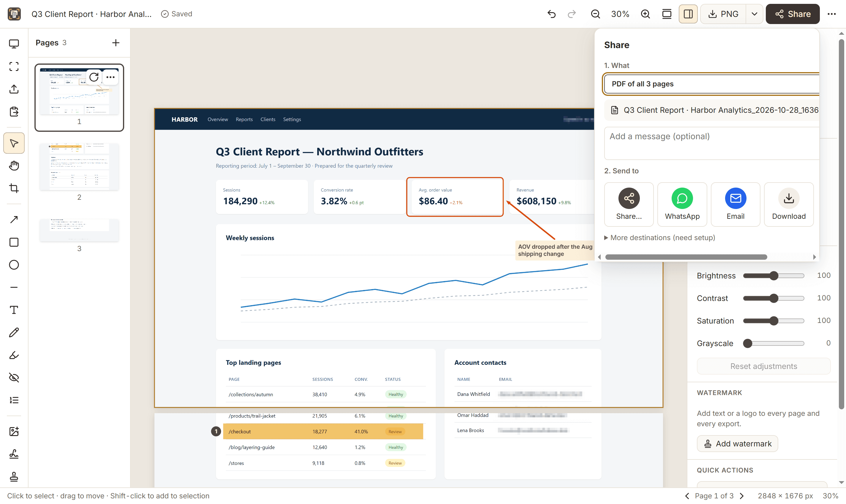Screen dimensions: 846x504
Task: Open the top-right more options menu
Action: [x=831, y=14]
